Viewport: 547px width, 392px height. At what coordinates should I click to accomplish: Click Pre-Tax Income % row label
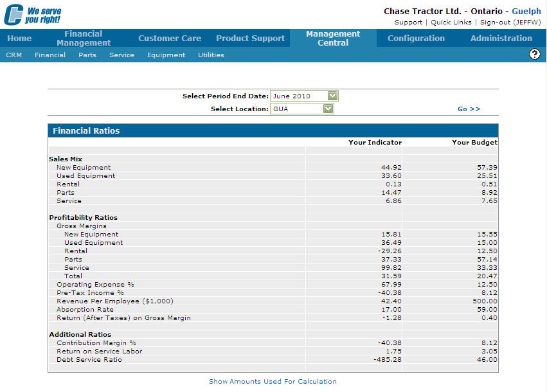(90, 292)
